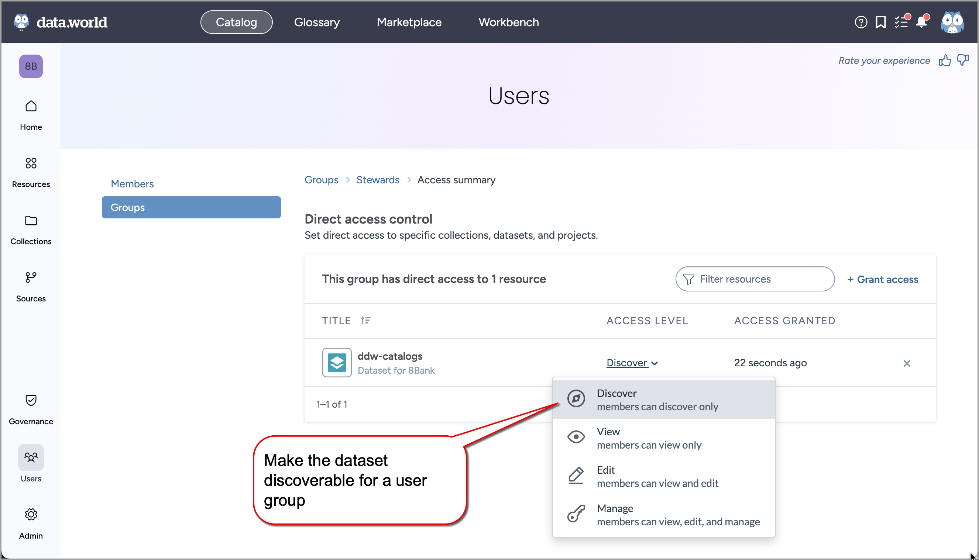
Task: Switch to the Members tab
Action: point(132,183)
